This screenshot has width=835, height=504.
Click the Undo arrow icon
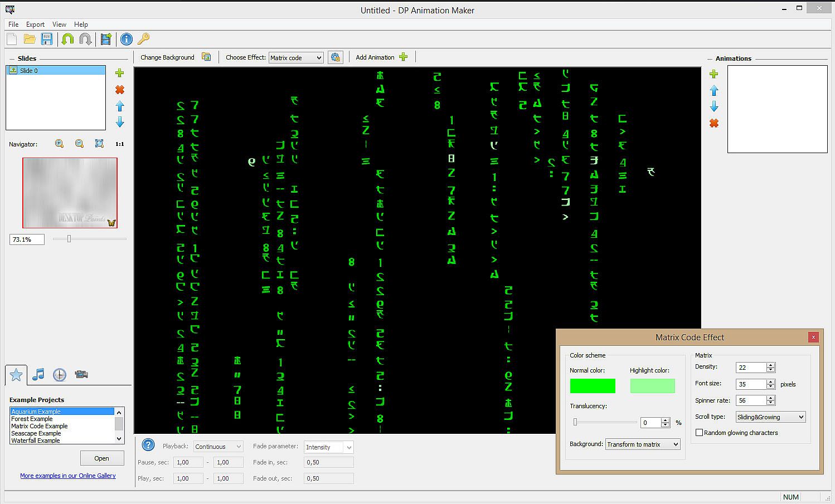click(x=67, y=39)
